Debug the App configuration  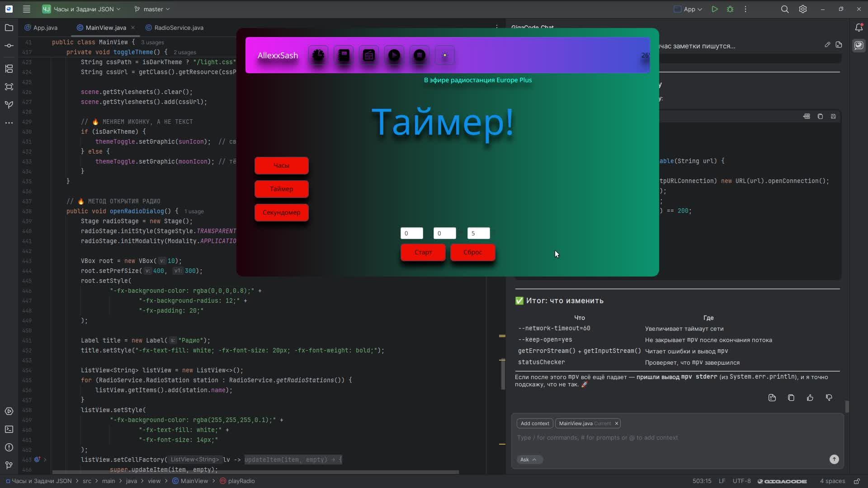(730, 9)
